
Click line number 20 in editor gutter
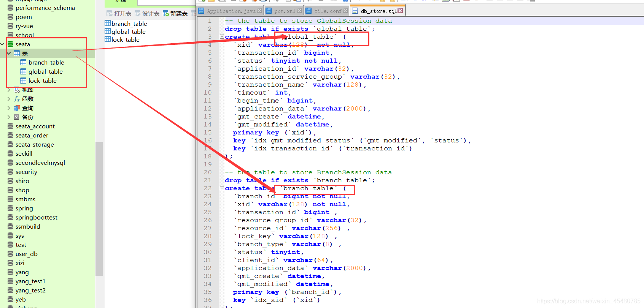pyautogui.click(x=208, y=172)
